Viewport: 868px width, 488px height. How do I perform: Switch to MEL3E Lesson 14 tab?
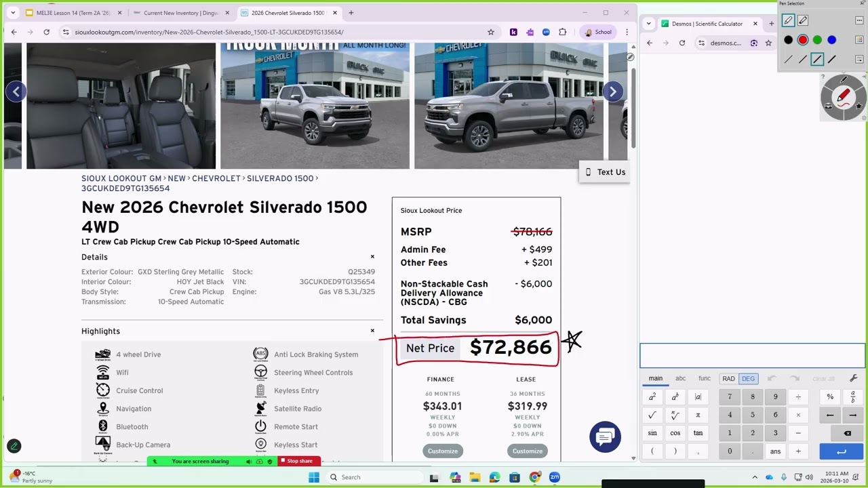pyautogui.click(x=73, y=13)
